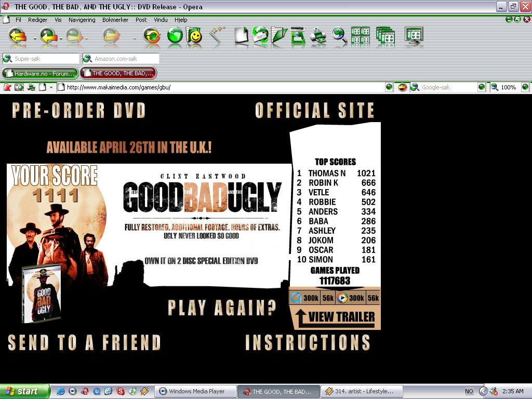Open the Post menu
Image resolution: width=532 pixels, height=399 pixels.
(141, 20)
